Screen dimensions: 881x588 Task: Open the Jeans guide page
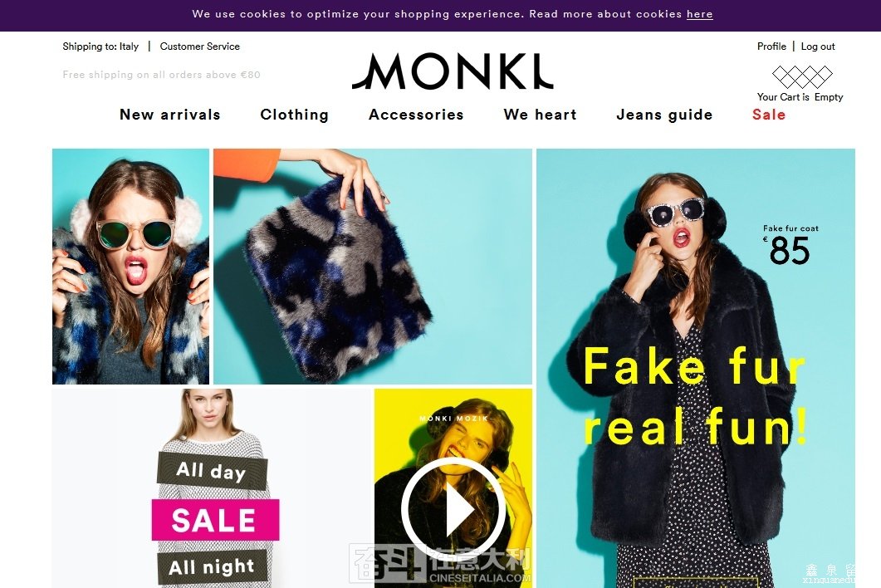pos(664,115)
